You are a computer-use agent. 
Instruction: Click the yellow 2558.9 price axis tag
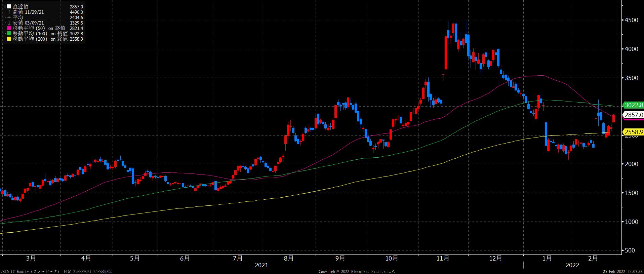point(634,132)
